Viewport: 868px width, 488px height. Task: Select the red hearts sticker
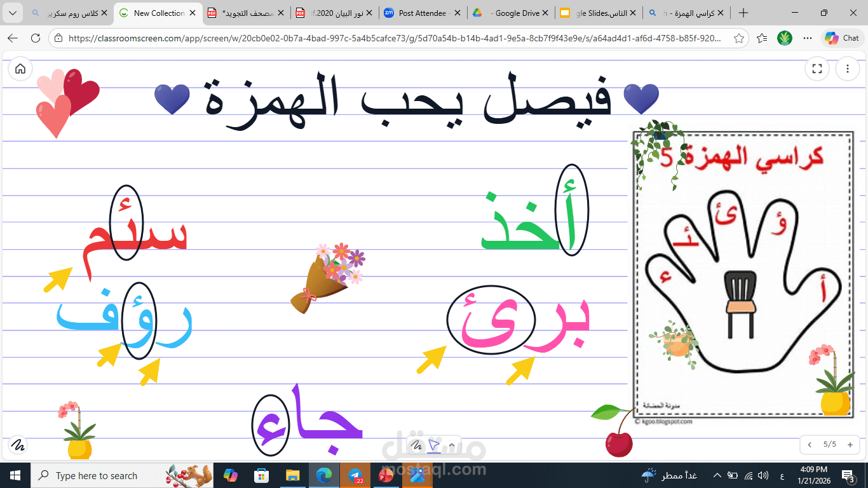pos(68,103)
